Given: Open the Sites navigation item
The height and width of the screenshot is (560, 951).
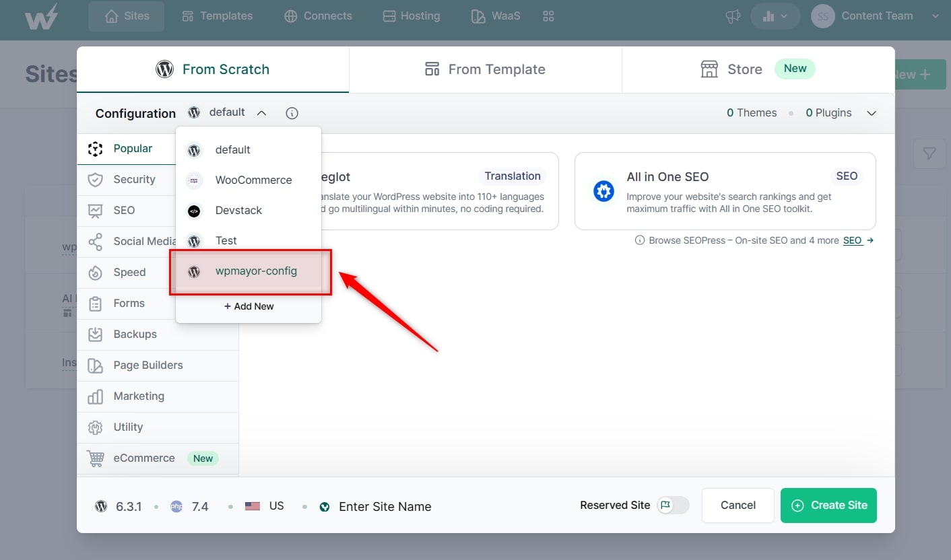Looking at the screenshot, I should [127, 16].
